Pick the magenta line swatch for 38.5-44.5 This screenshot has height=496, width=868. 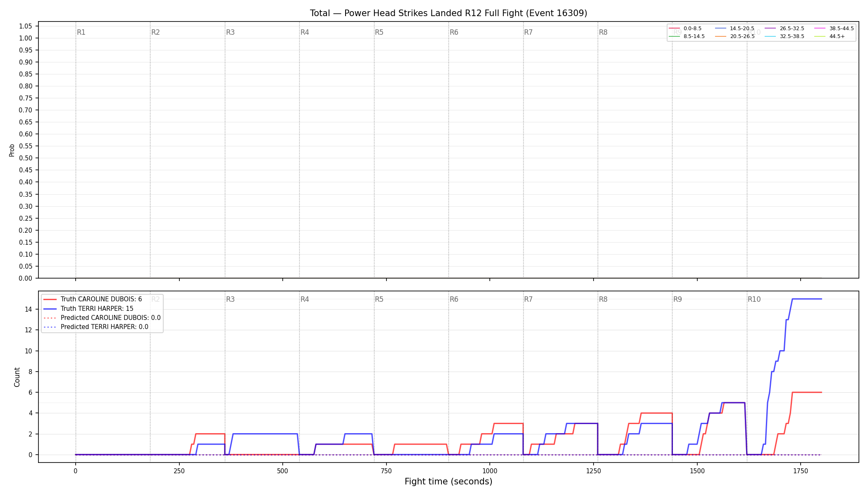(820, 29)
